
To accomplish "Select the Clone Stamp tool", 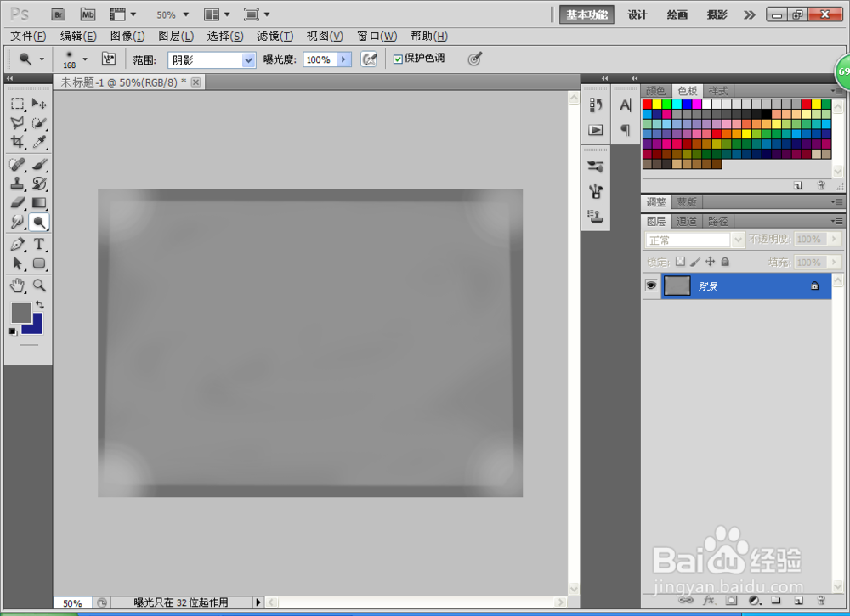I will click(17, 184).
